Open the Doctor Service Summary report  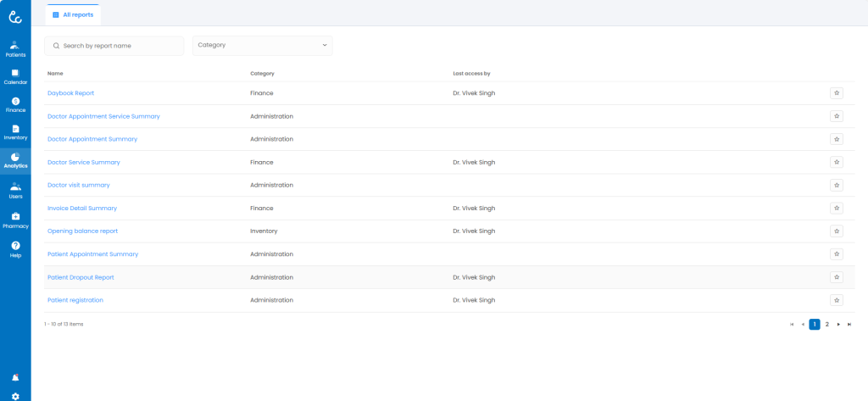83,162
